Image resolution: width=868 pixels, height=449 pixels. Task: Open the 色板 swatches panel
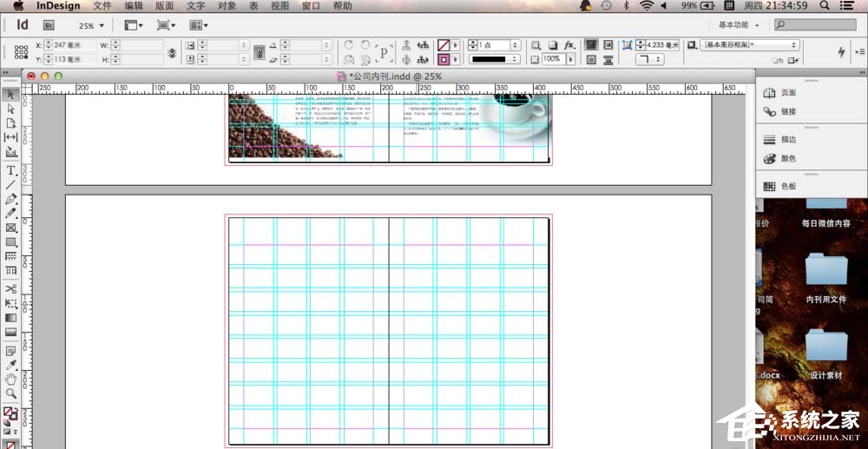pyautogui.click(x=787, y=187)
